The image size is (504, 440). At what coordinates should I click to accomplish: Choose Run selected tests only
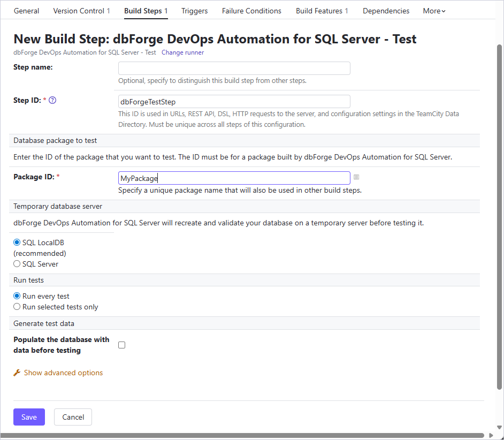point(17,307)
